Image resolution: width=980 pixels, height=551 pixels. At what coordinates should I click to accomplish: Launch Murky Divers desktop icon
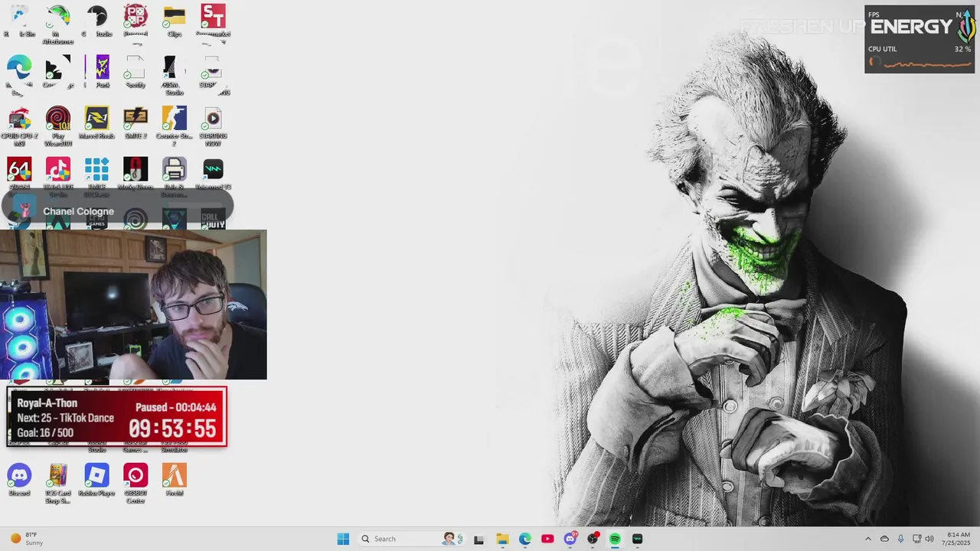click(136, 174)
